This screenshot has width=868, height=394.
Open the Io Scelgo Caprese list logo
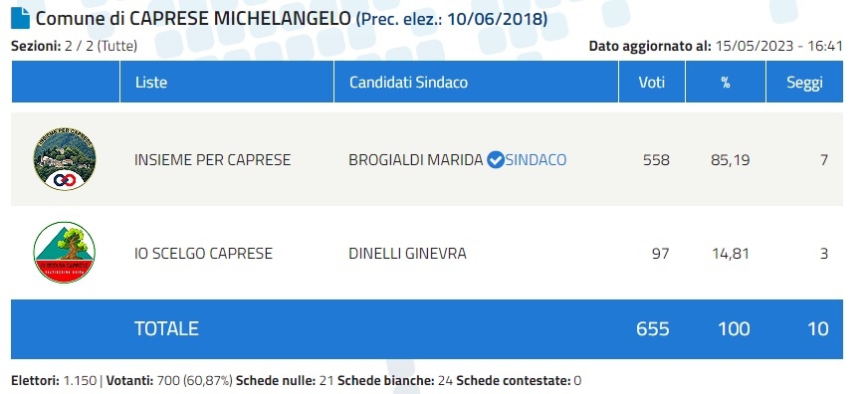(65, 253)
